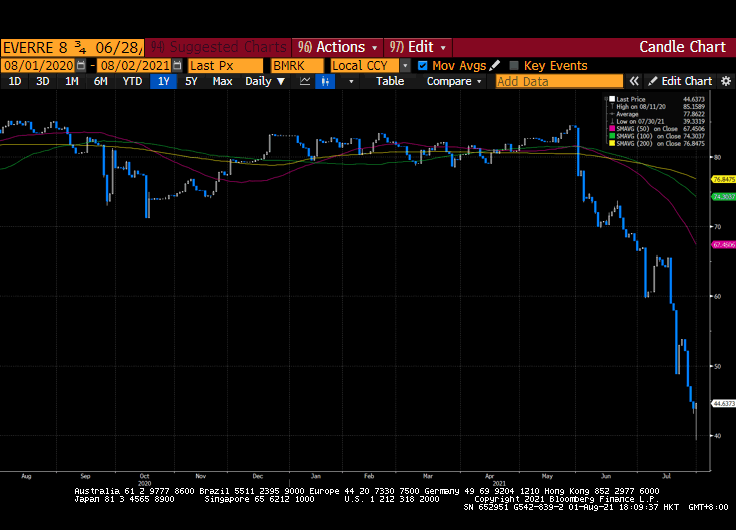736x530 pixels.
Task: Select the 3D range tab
Action: coord(43,81)
